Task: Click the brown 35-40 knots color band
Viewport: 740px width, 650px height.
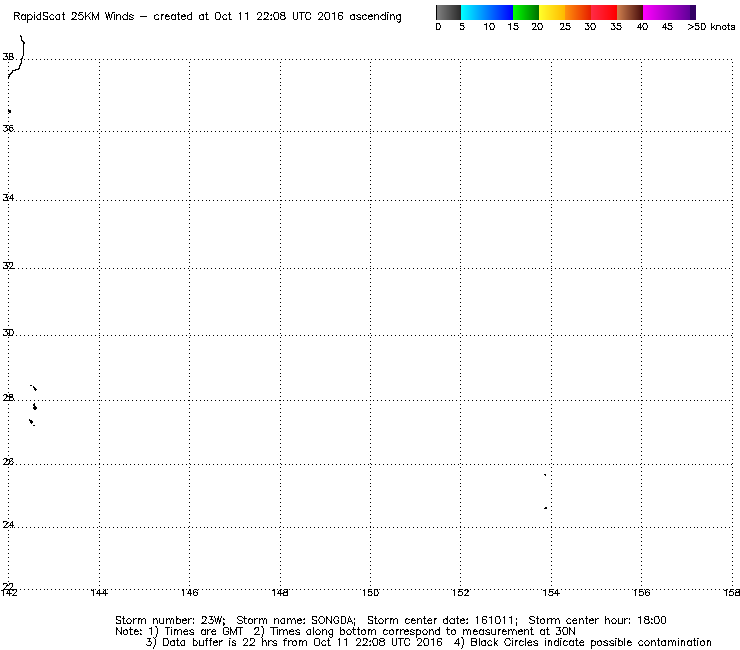Action: click(x=630, y=12)
